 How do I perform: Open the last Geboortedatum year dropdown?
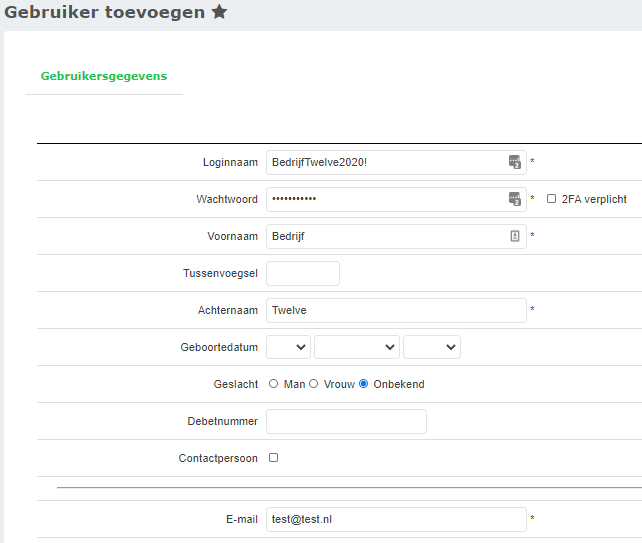click(x=431, y=347)
